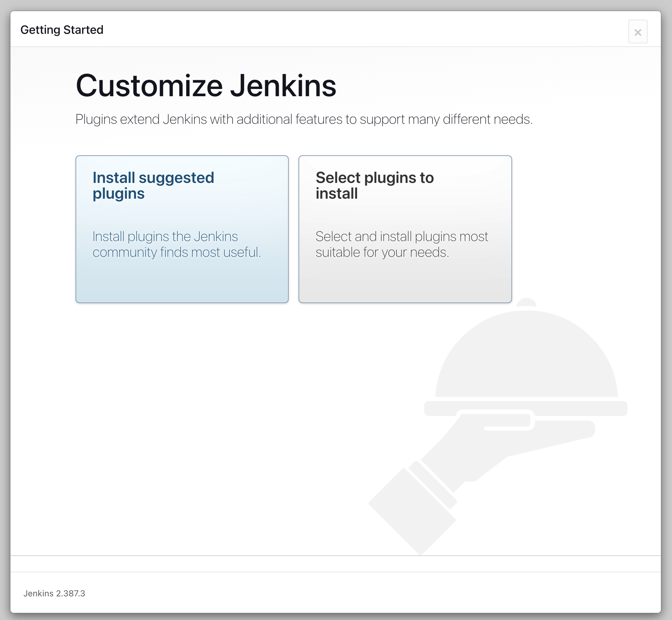Click the Customize Jenkins main heading

pyautogui.click(x=206, y=86)
